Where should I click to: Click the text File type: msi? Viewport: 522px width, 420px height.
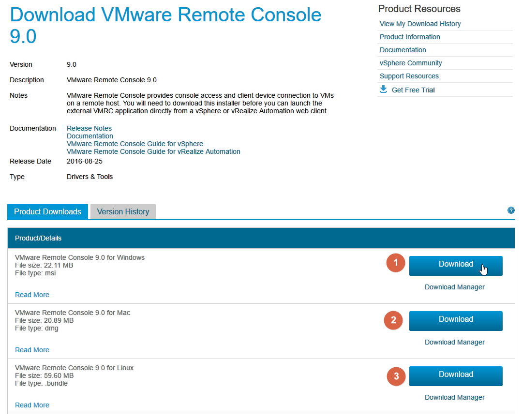coord(35,273)
